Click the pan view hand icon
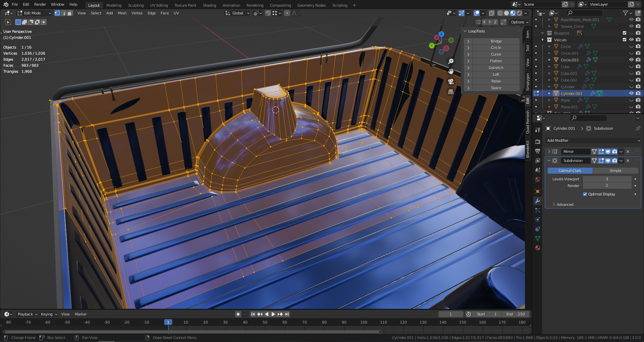 point(451,71)
